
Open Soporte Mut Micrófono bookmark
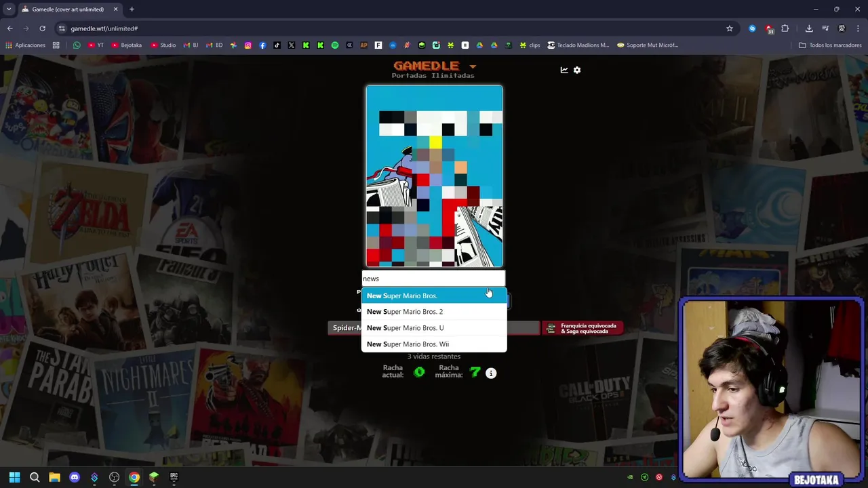(x=648, y=45)
